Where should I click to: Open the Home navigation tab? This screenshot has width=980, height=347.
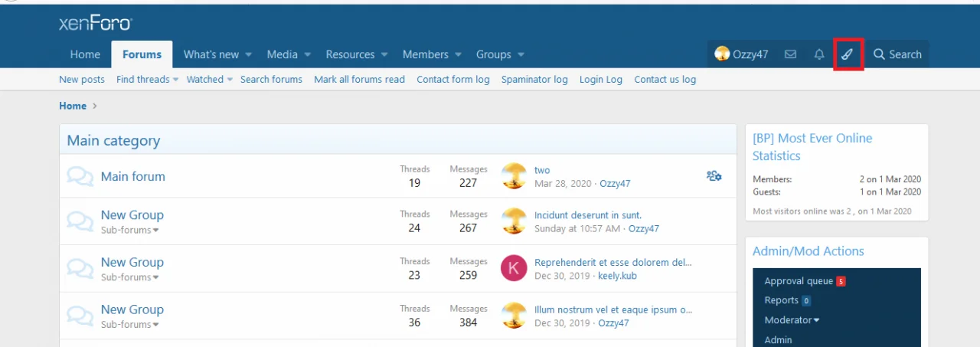click(85, 54)
